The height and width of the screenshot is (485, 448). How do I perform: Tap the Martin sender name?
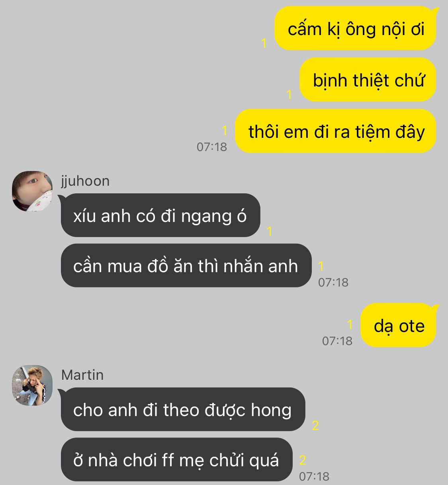(82, 375)
